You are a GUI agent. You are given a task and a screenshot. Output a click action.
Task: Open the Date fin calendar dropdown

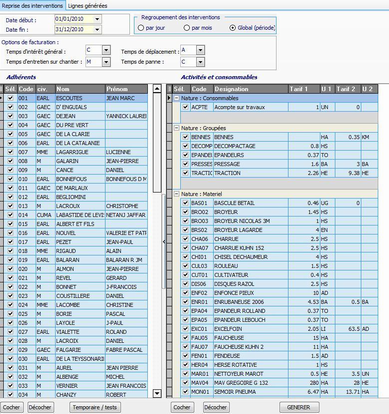tap(97, 29)
